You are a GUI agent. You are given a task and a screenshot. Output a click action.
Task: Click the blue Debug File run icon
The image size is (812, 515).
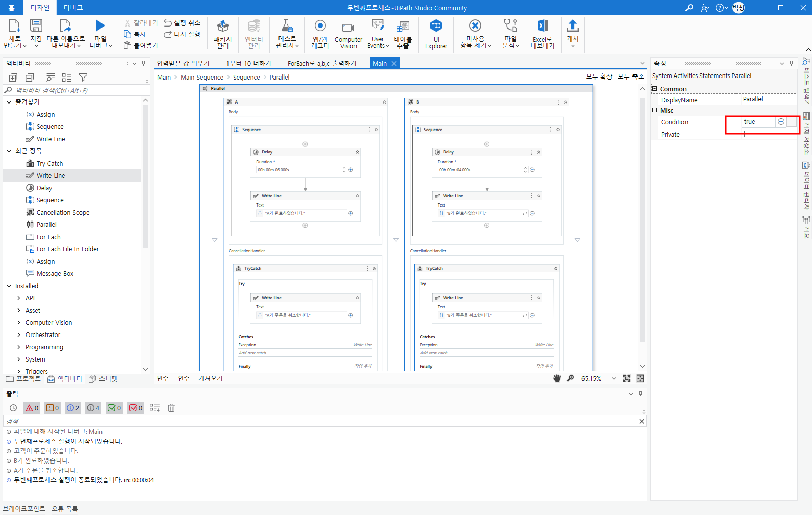point(100,25)
